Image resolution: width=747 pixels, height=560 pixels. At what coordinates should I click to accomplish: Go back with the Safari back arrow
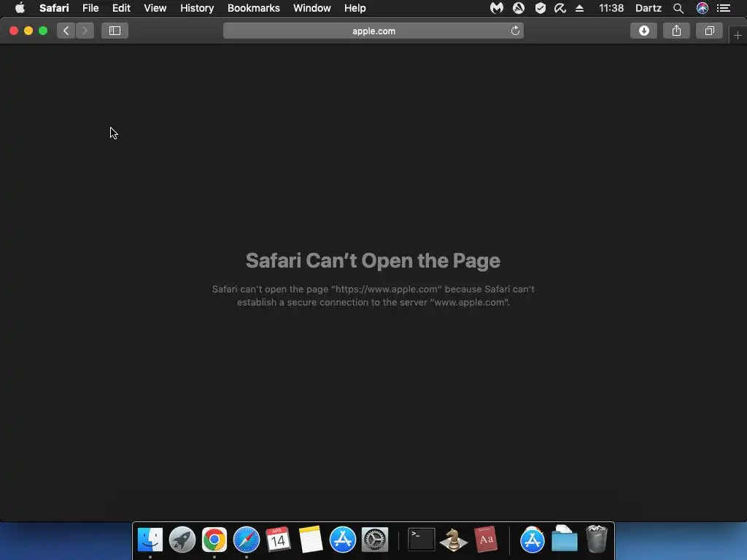coord(66,31)
